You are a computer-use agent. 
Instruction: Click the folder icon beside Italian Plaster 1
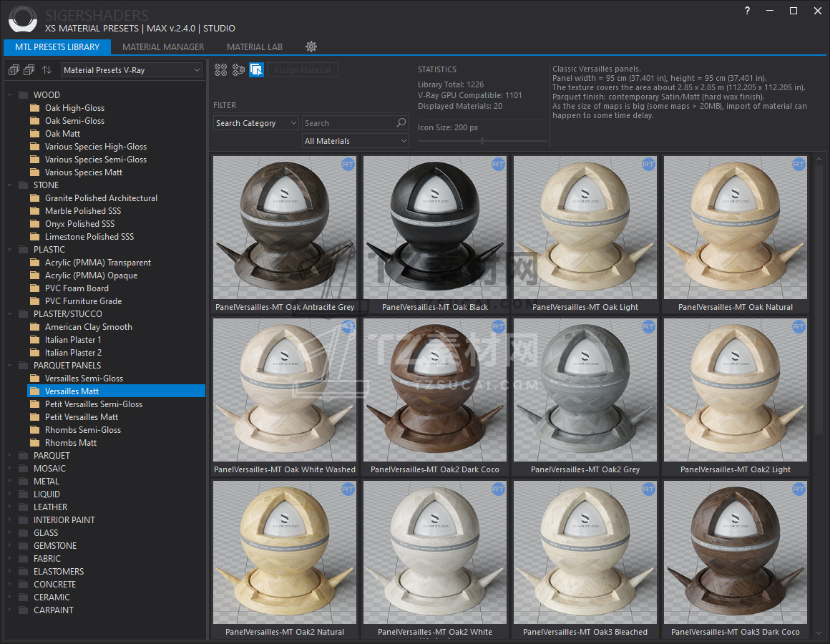point(35,340)
